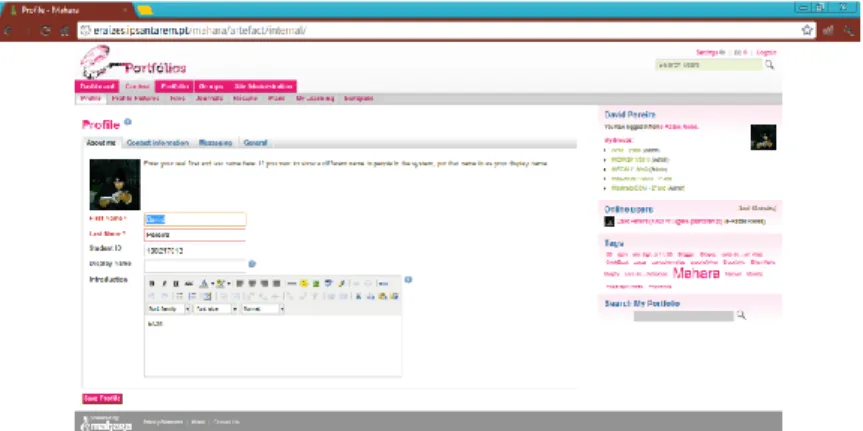
Task: Insert a horizontal rule in the editor
Action: click(292, 283)
